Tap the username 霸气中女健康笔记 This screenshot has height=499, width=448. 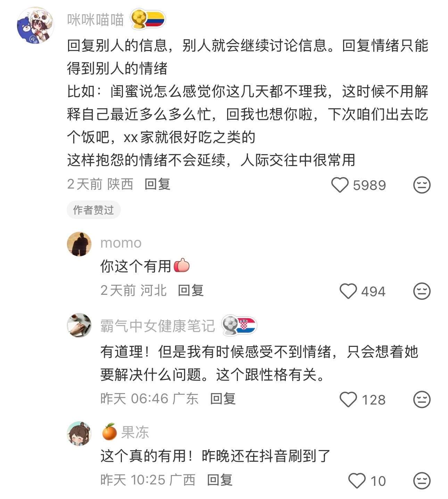pos(158,326)
